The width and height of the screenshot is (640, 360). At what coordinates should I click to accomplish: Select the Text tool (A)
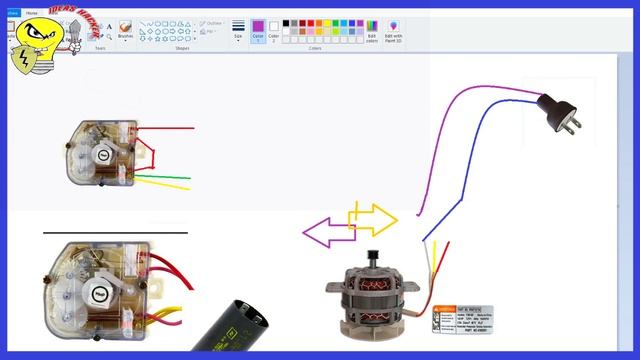(x=109, y=27)
